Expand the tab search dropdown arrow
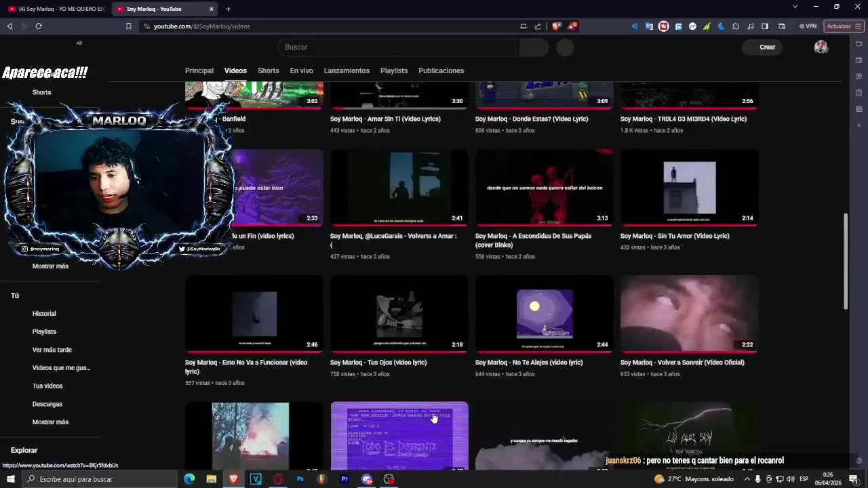The image size is (868, 488). (795, 7)
